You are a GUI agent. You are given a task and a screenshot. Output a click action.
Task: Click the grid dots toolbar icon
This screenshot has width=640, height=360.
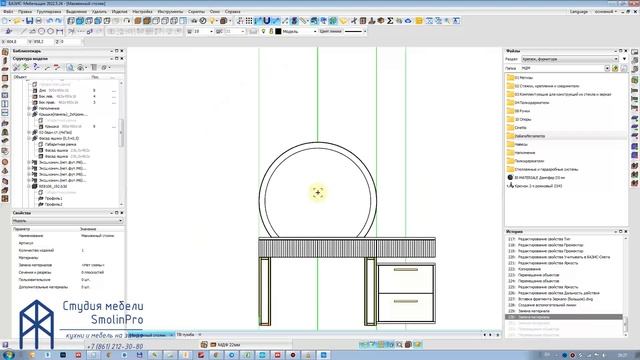pos(249,20)
